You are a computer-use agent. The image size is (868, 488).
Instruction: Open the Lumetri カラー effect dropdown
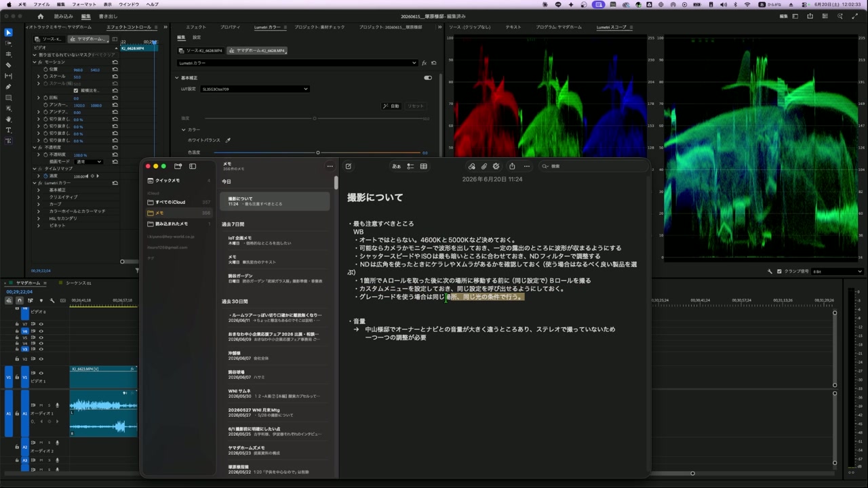[x=297, y=63]
